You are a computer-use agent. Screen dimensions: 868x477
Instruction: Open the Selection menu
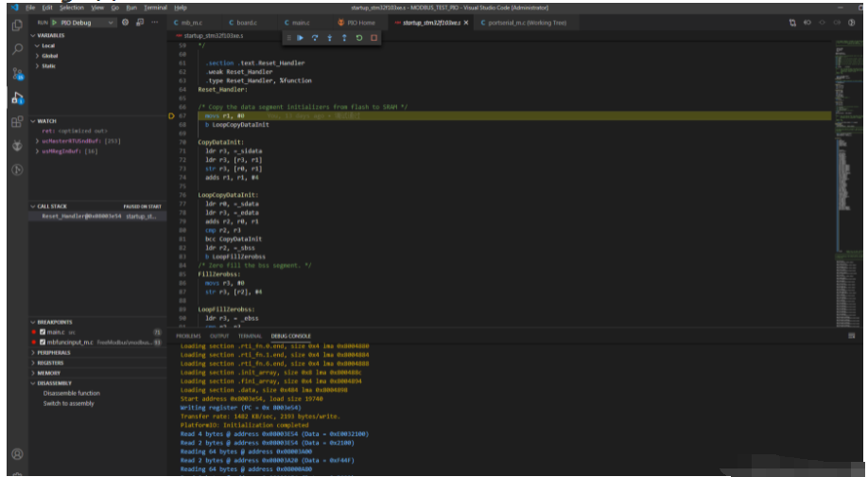coord(72,8)
